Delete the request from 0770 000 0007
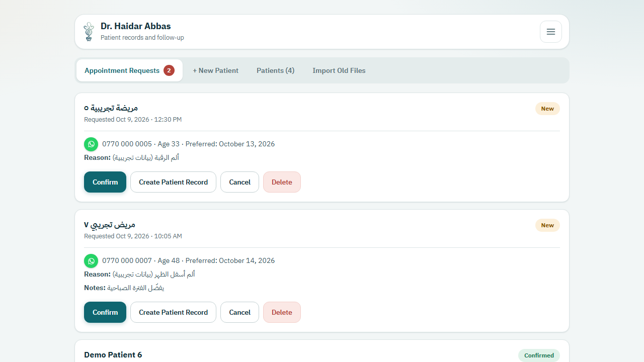The image size is (644, 362). click(282, 312)
